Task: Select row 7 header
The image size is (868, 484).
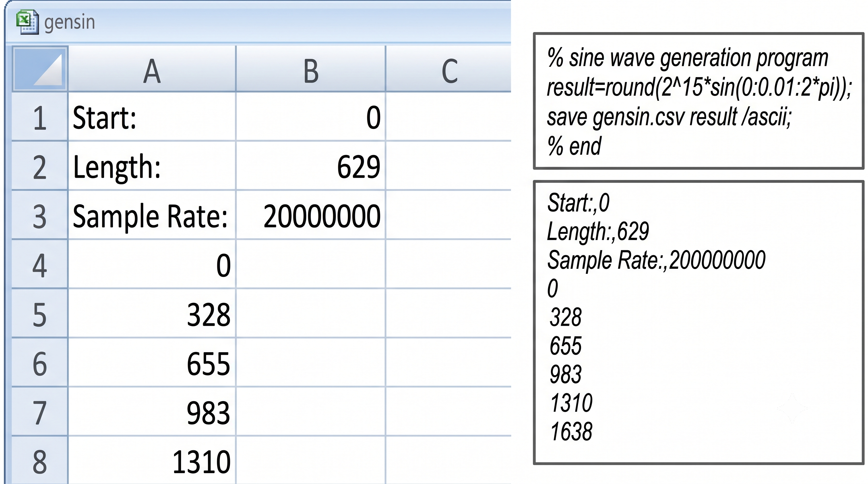Action: pyautogui.click(x=40, y=412)
